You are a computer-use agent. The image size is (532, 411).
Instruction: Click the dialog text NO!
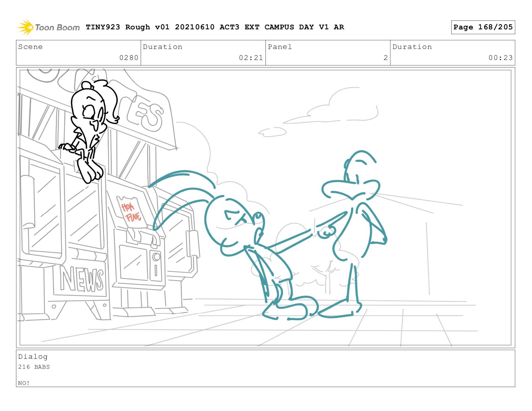point(24,383)
